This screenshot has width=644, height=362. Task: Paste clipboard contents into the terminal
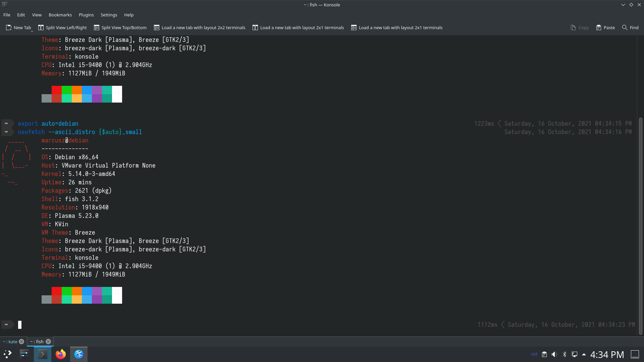605,27
